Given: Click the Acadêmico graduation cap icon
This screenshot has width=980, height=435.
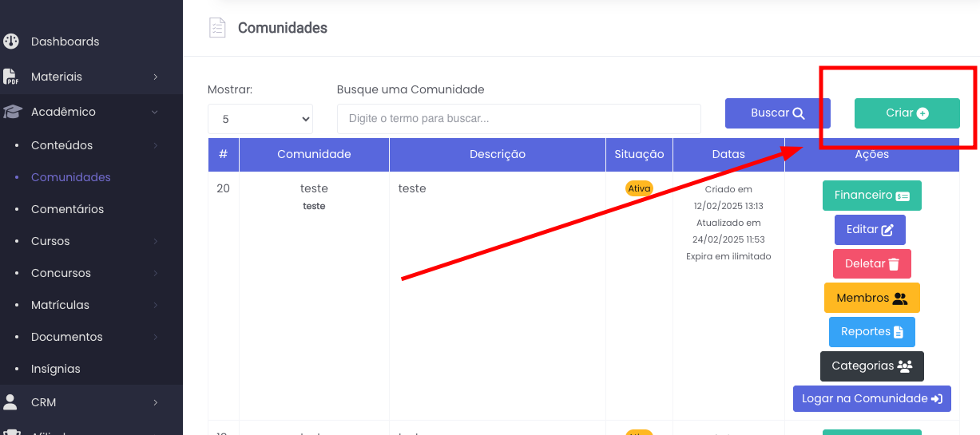Looking at the screenshot, I should [x=11, y=112].
